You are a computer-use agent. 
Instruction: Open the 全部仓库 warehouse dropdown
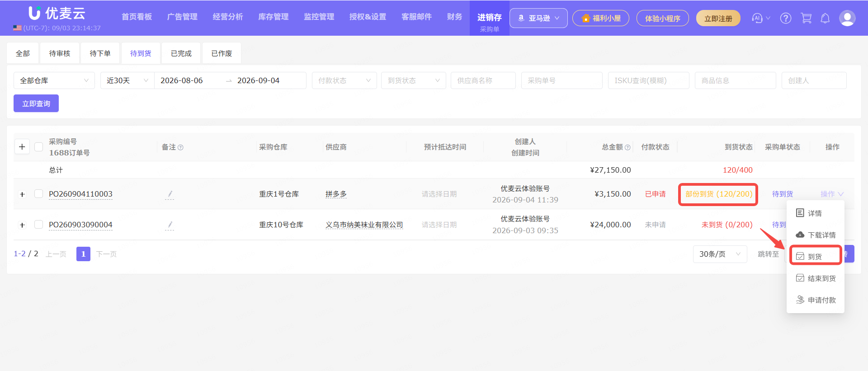[54, 80]
